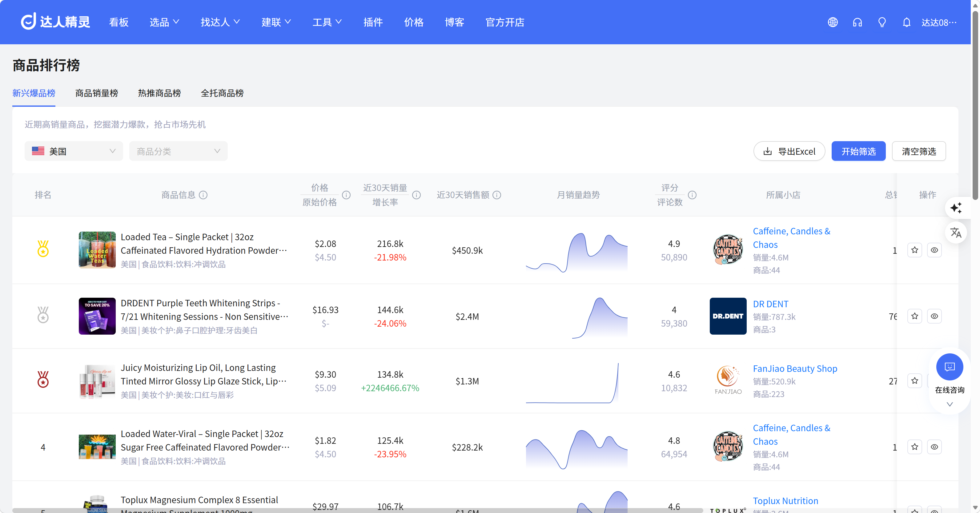Screen dimensions: 980x513
Task: Open DRDENT Whitening Strips thumbnail
Action: tap(97, 316)
